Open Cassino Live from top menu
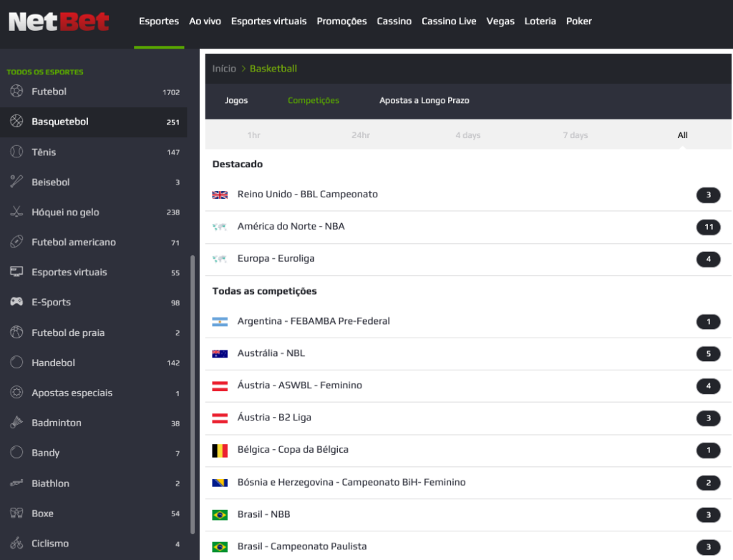The width and height of the screenshot is (733, 560). 449,21
